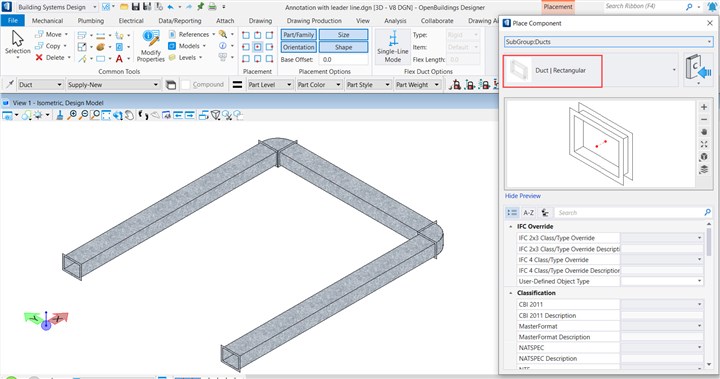Select the Duct | Rectangular component
The height and width of the screenshot is (379, 720).
(x=552, y=71)
